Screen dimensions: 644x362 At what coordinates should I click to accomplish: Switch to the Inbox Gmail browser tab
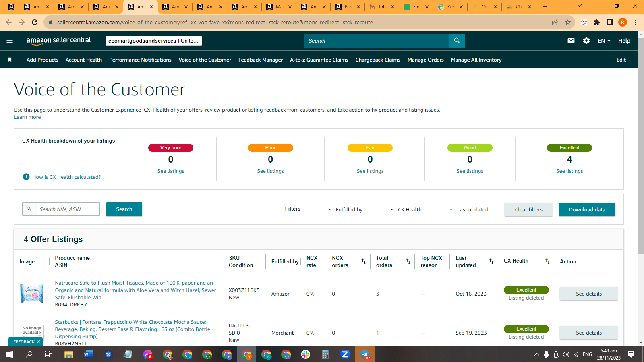point(382,7)
